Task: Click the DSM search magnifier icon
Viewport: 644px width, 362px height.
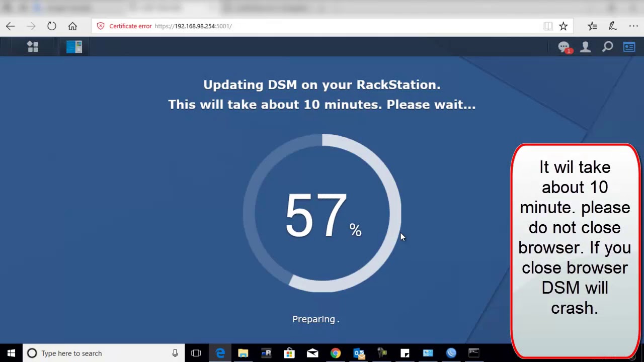Action: click(x=607, y=47)
